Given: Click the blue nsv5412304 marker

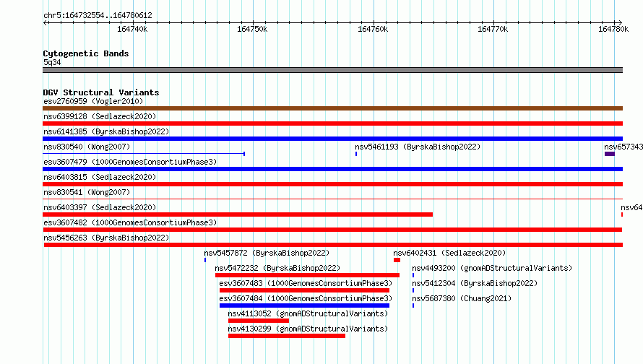Looking at the screenshot, I should [413, 290].
